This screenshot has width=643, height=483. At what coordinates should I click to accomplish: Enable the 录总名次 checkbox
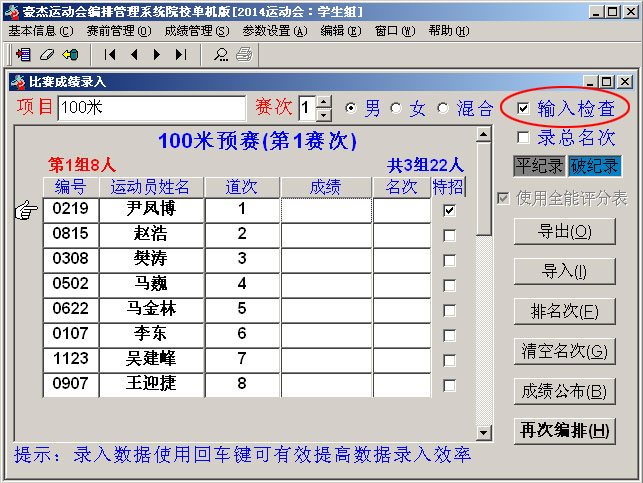523,137
